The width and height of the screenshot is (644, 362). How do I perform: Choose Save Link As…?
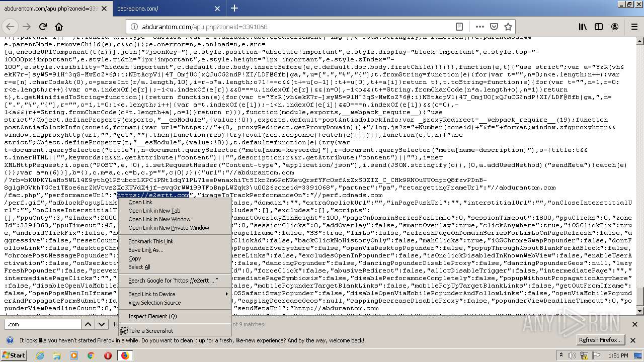point(175,250)
